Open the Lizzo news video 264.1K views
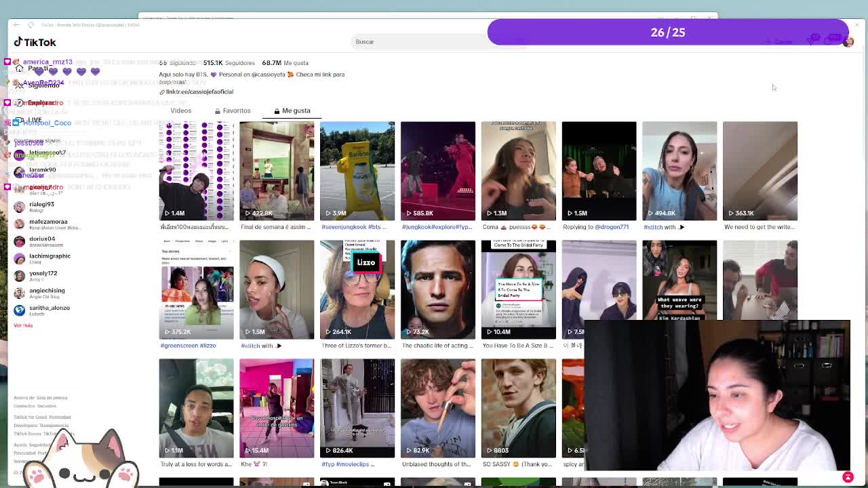 click(x=357, y=289)
